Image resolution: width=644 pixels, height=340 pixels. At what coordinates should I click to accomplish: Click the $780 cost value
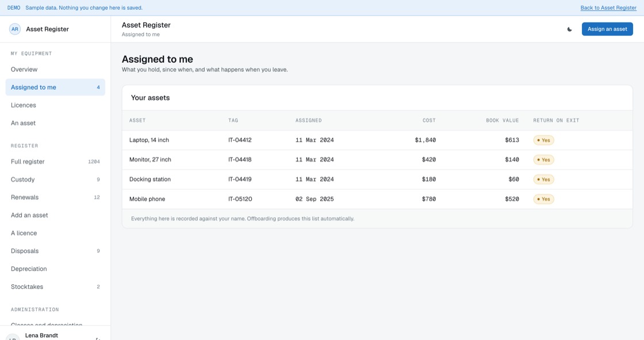429,199
